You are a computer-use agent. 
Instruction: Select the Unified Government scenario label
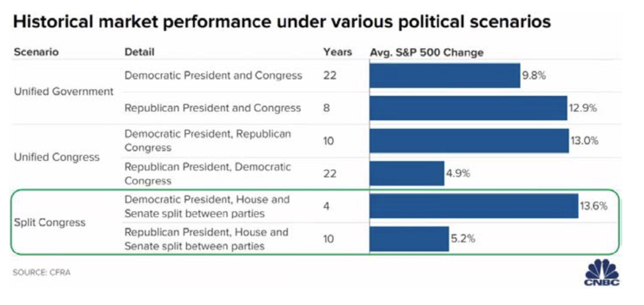pos(64,92)
